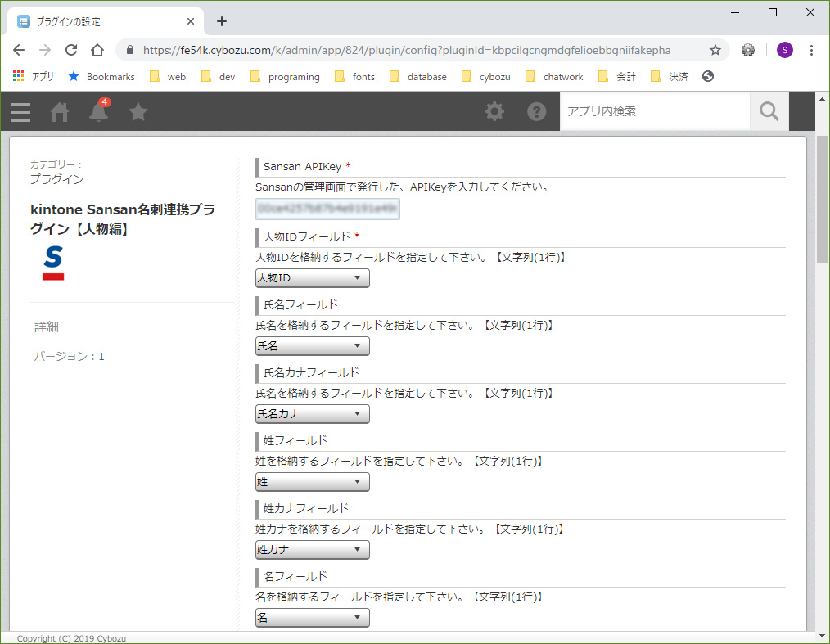The height and width of the screenshot is (644, 830).
Task: Open new browser tab
Action: point(222,21)
